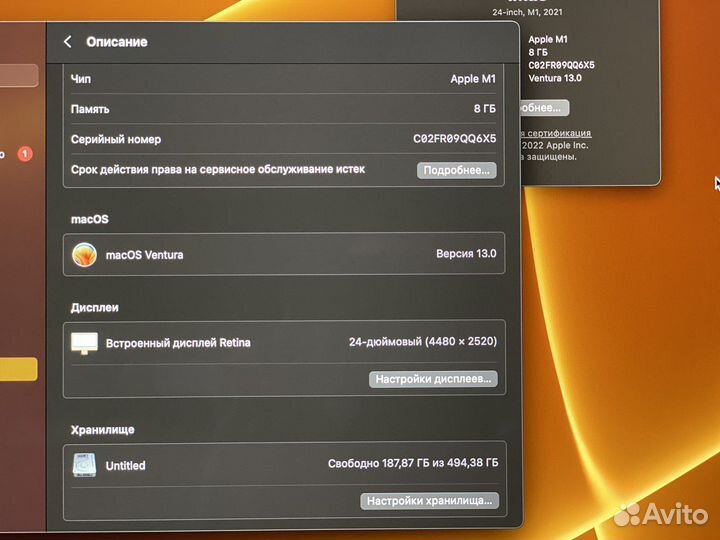This screenshot has height=540, width=720.
Task: Click serial number in About This Mac window
Action: [x=561, y=65]
